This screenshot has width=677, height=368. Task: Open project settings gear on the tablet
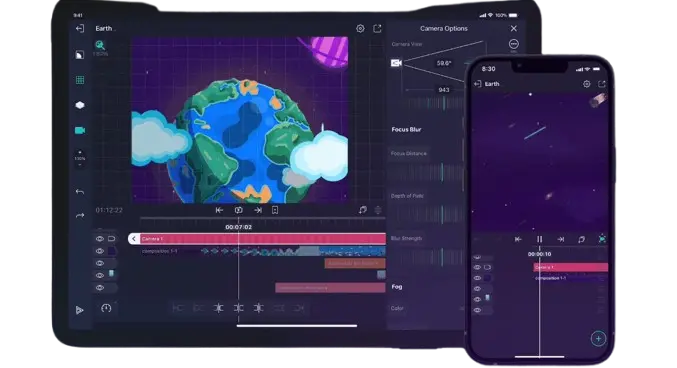(x=360, y=29)
